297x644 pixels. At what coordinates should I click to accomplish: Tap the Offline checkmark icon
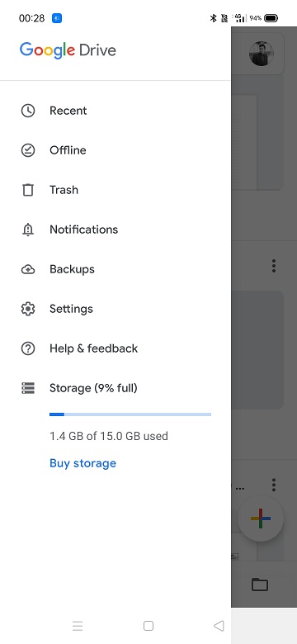[x=28, y=150]
